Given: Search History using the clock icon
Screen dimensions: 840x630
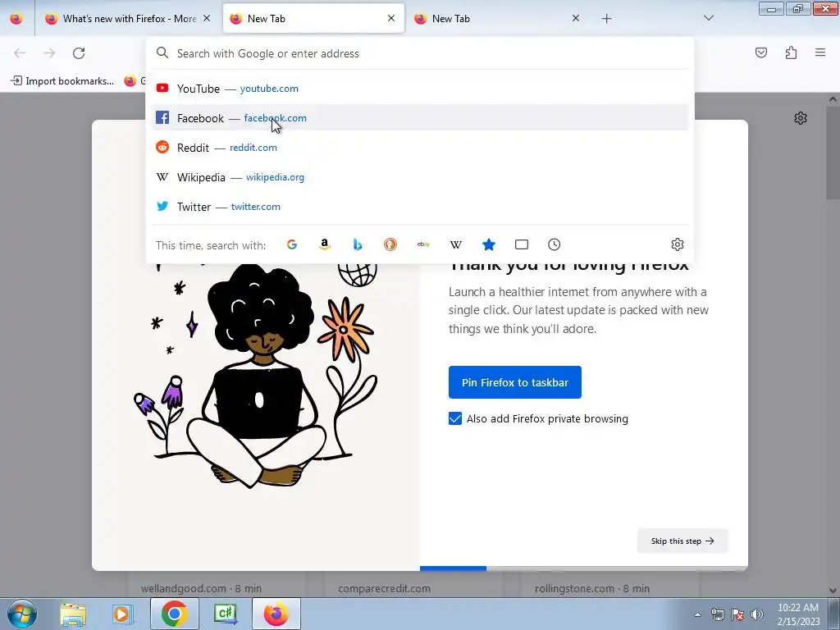Looking at the screenshot, I should tap(555, 244).
